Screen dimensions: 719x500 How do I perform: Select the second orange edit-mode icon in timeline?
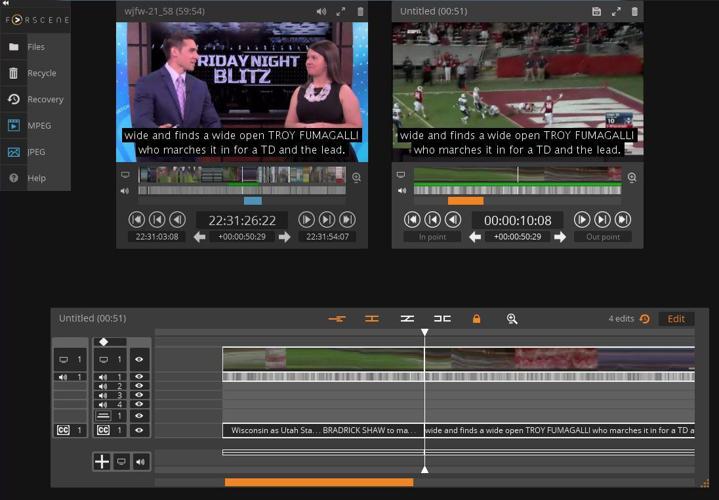tap(372, 318)
